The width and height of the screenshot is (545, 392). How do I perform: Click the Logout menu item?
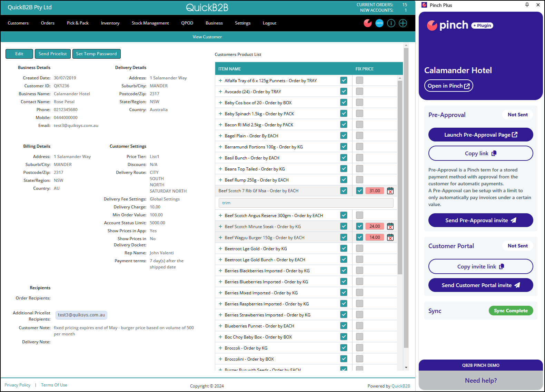tap(269, 23)
